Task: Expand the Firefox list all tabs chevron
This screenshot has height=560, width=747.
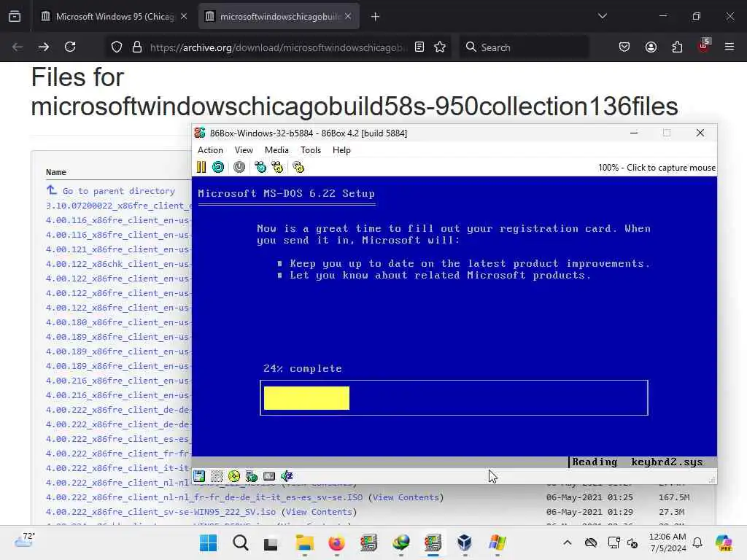Action: [x=603, y=16]
